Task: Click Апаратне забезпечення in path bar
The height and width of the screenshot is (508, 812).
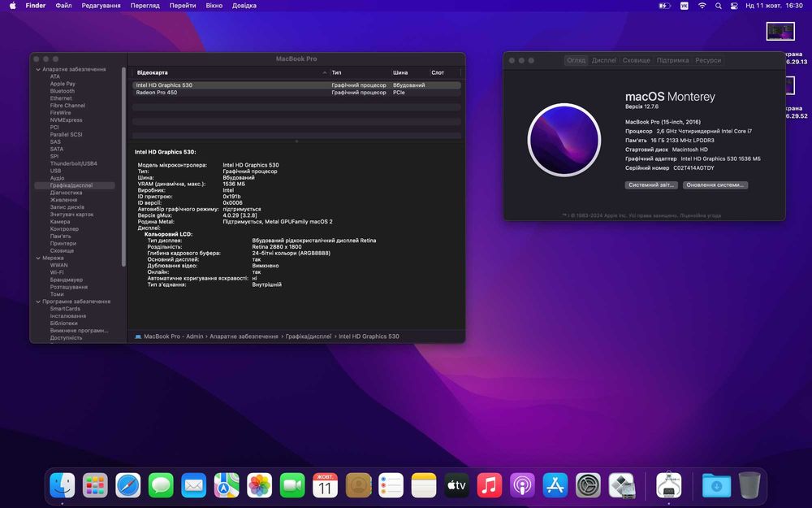Action: [244, 336]
